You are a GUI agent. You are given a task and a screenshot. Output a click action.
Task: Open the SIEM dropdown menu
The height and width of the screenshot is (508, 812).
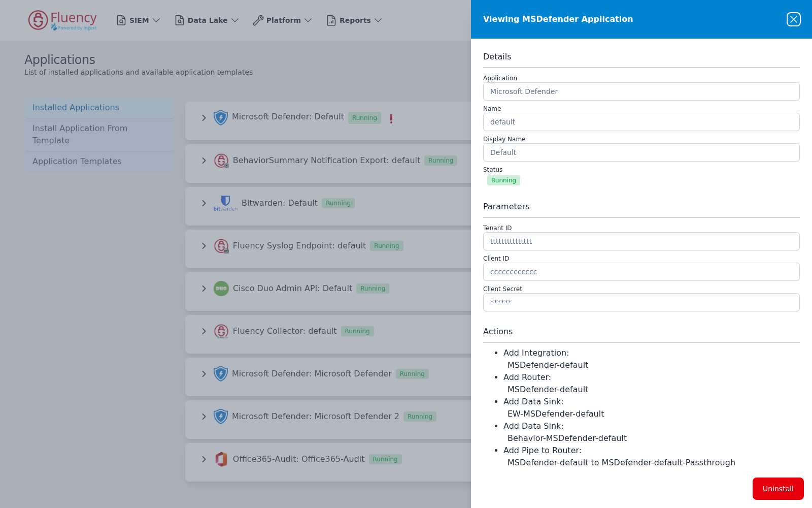139,20
